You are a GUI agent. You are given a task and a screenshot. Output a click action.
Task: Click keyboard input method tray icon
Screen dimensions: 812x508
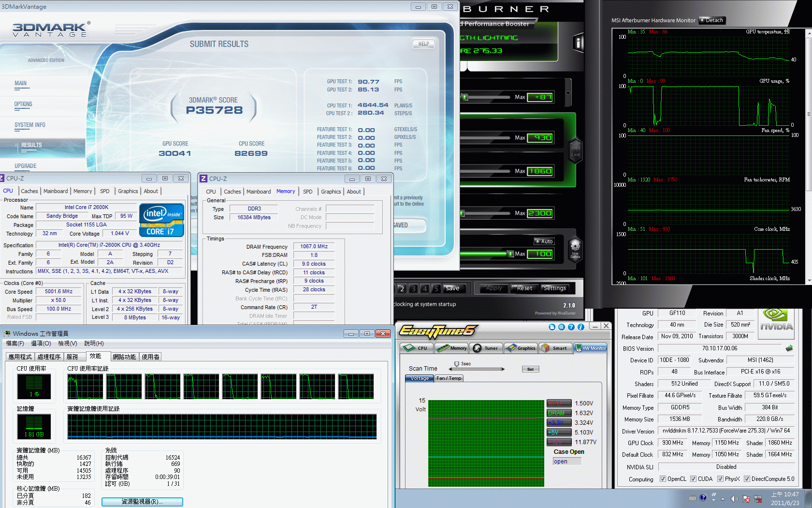[x=693, y=498]
